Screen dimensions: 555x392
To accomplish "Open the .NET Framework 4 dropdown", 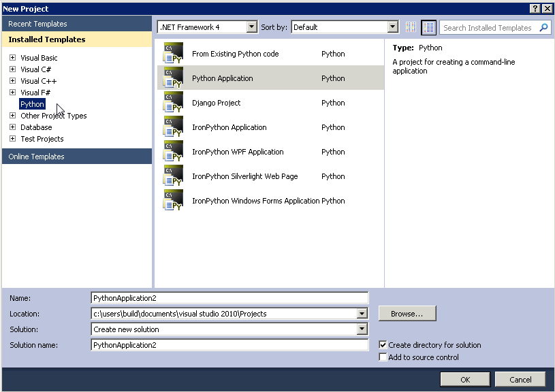I will click(252, 27).
